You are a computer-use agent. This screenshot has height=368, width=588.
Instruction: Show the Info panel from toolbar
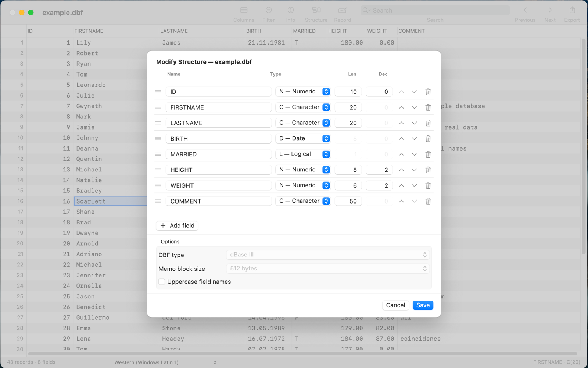[291, 14]
